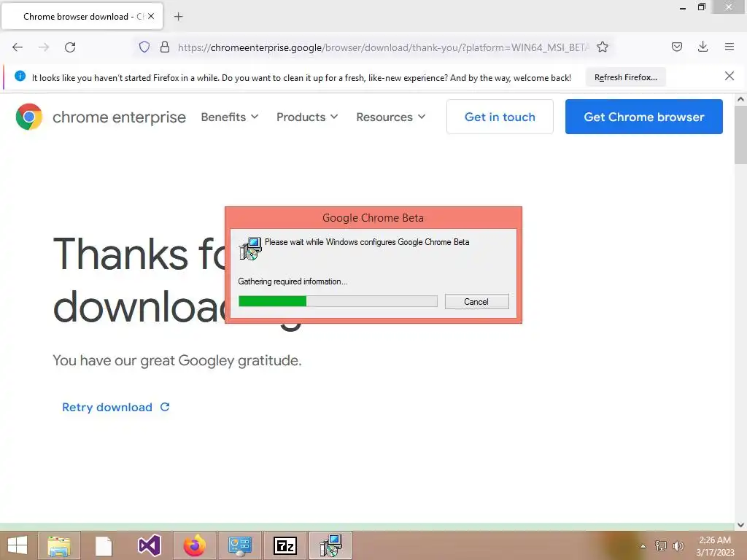Switch to Firefox in the taskbar

[194, 545]
